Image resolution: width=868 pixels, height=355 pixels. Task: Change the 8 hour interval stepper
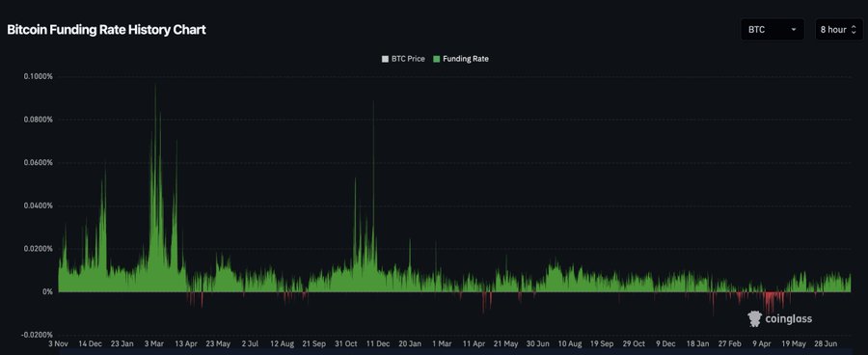click(x=839, y=29)
